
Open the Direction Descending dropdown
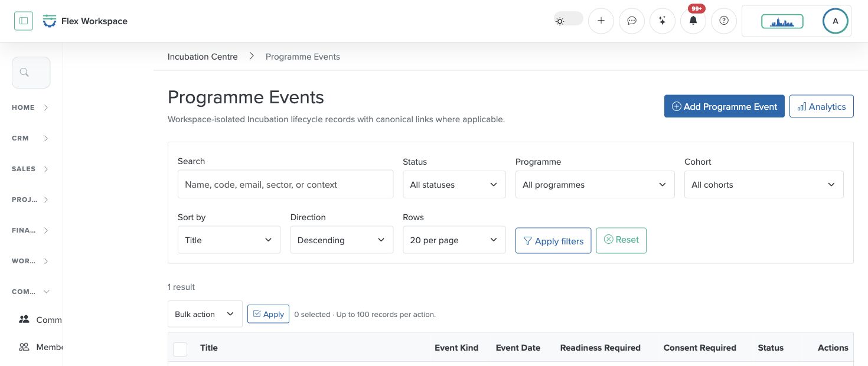tap(341, 240)
